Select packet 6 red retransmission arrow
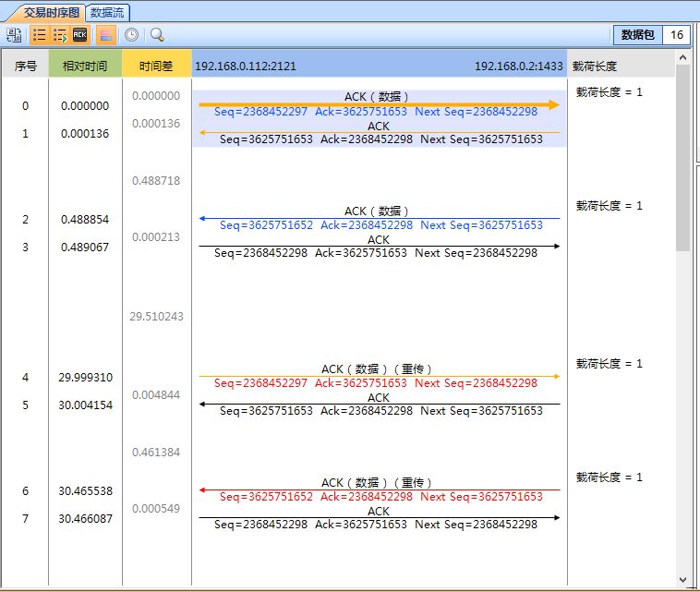 pyautogui.click(x=379, y=489)
